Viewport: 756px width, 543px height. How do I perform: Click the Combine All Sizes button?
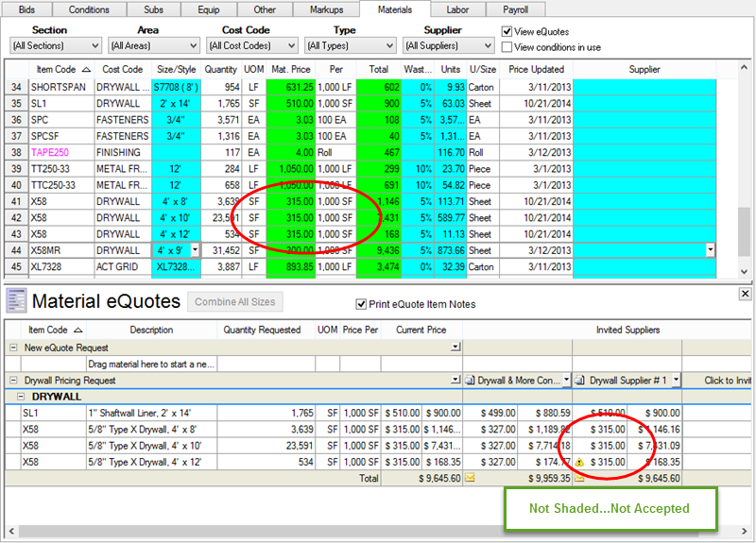[x=234, y=302]
